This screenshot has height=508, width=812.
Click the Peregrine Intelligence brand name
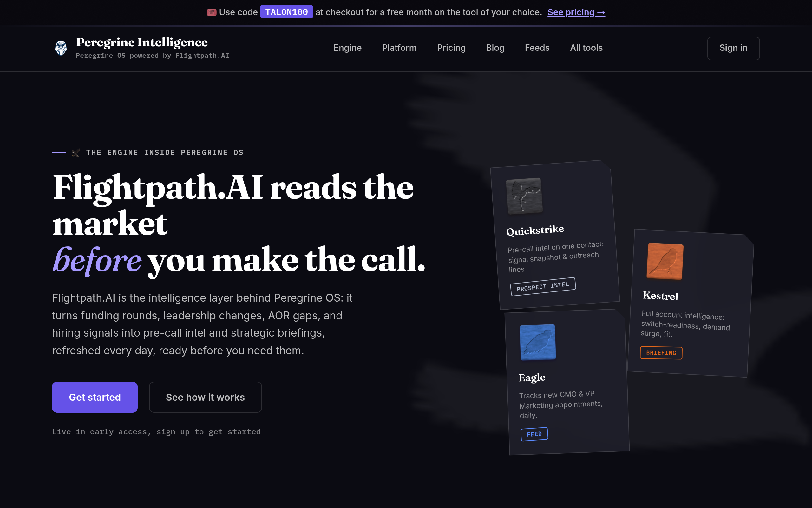[142, 42]
